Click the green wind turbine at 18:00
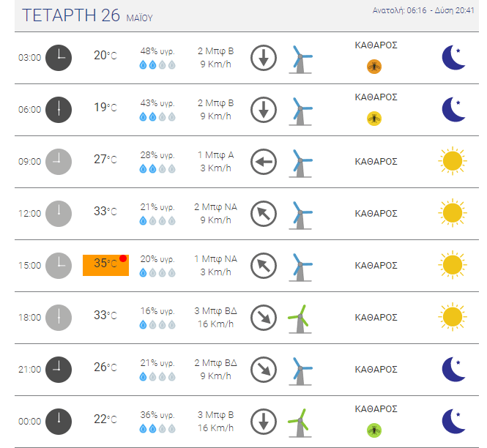The width and height of the screenshot is (487, 448). 300,319
